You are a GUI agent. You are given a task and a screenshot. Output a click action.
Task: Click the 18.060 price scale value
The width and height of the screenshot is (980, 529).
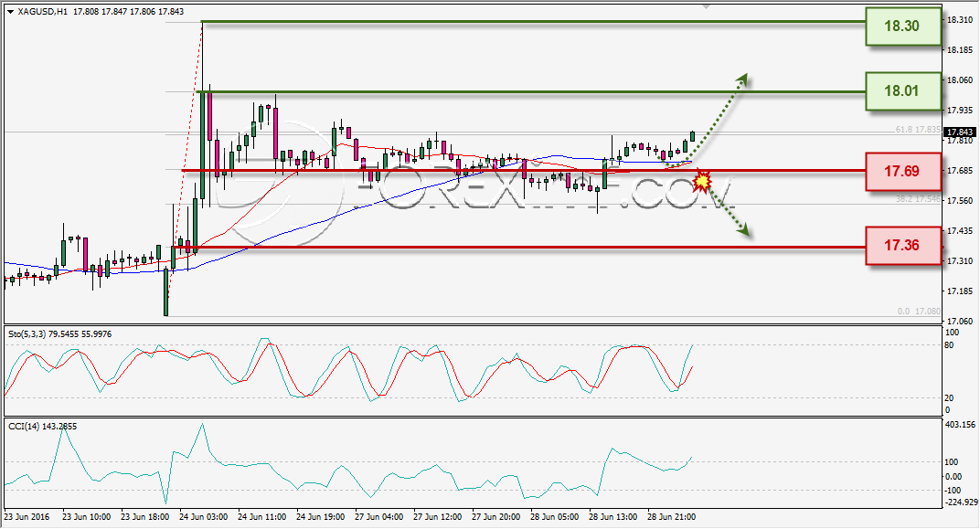tap(959, 79)
